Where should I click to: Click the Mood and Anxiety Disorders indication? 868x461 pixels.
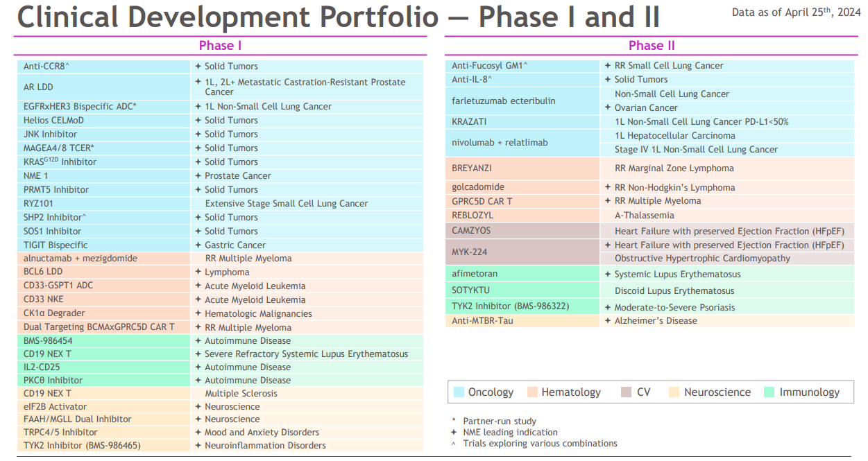(262, 433)
